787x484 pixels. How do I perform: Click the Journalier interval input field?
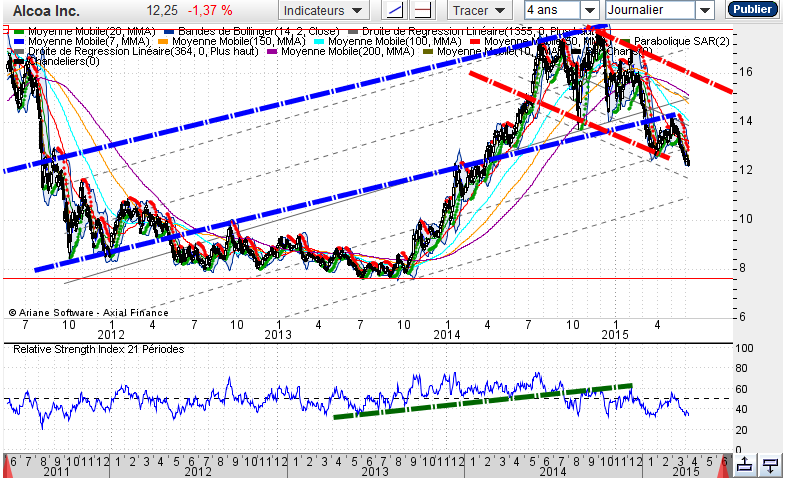coord(651,10)
